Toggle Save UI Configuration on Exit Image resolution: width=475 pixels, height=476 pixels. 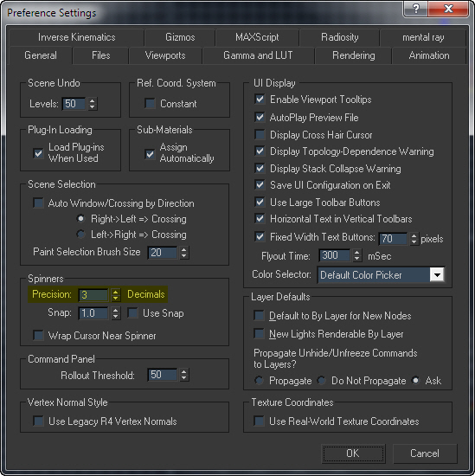coord(260,185)
